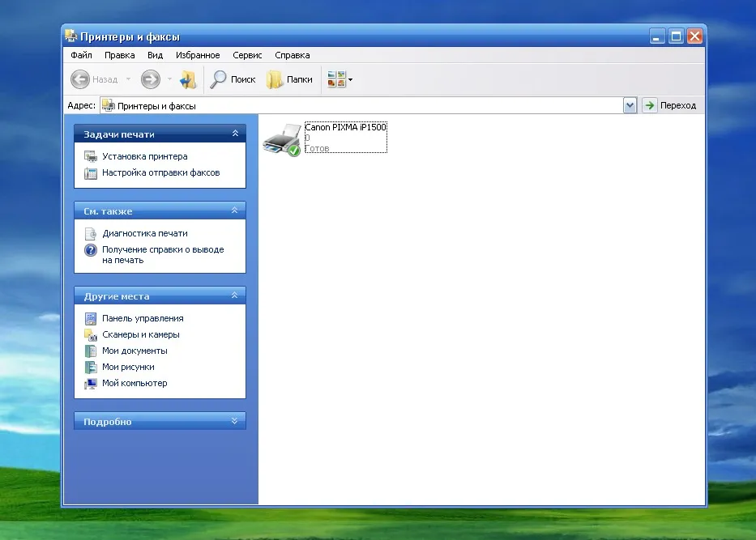Open the Back button history dropdown arrow

(x=128, y=79)
